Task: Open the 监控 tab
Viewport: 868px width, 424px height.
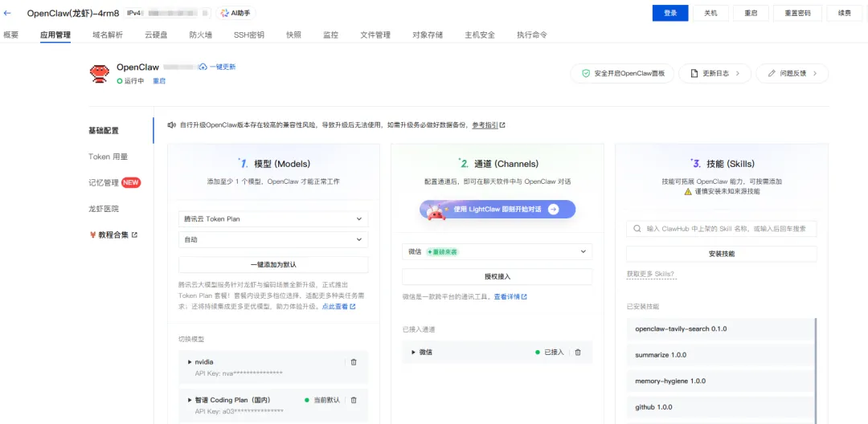Action: point(330,35)
